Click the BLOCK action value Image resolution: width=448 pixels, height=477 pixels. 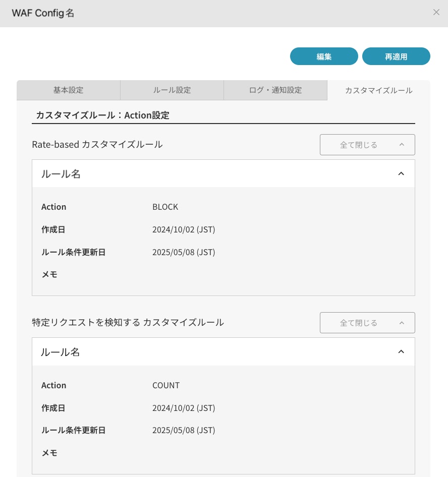coord(165,207)
